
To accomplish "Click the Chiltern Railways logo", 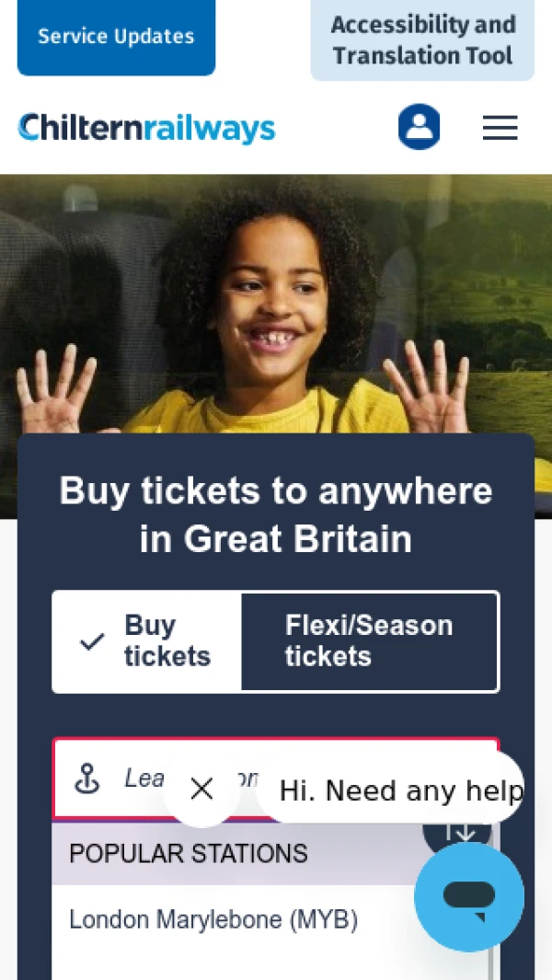I will 146,128.
